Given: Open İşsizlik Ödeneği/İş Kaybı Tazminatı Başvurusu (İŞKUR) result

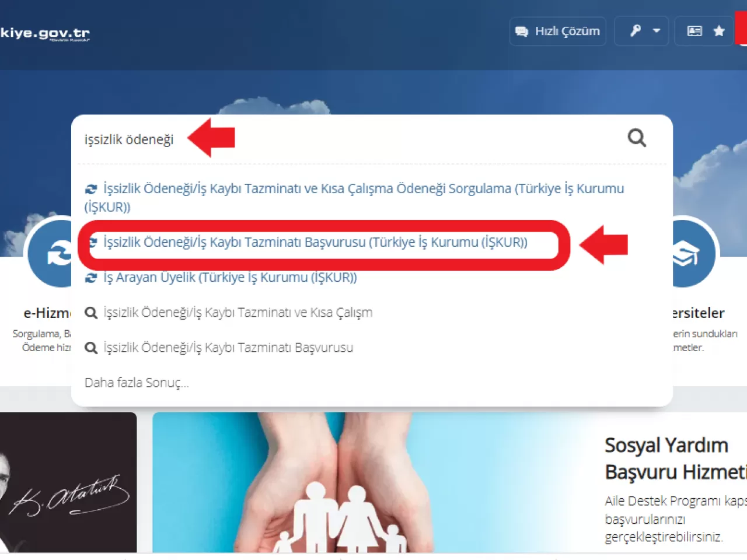Looking at the screenshot, I should 315,242.
